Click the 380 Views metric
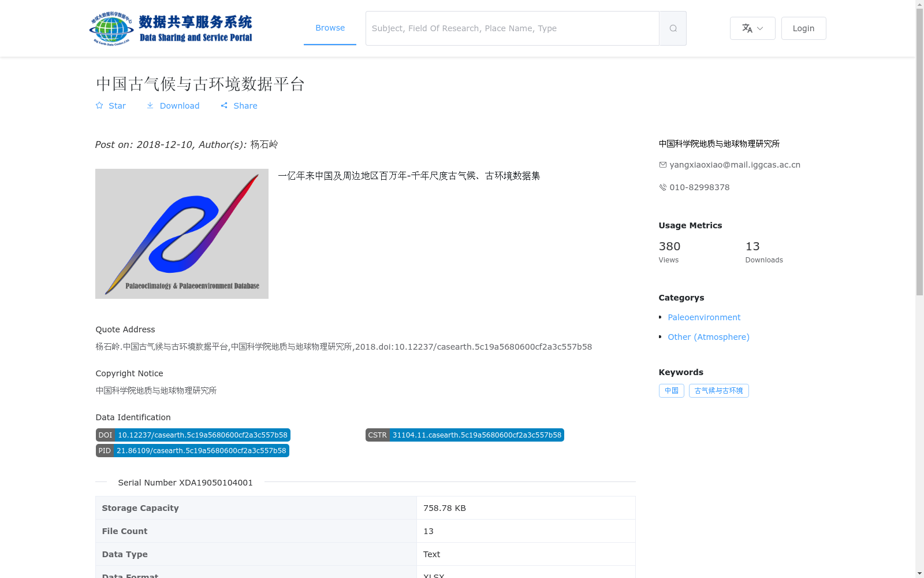The width and height of the screenshot is (924, 578). tap(669, 252)
